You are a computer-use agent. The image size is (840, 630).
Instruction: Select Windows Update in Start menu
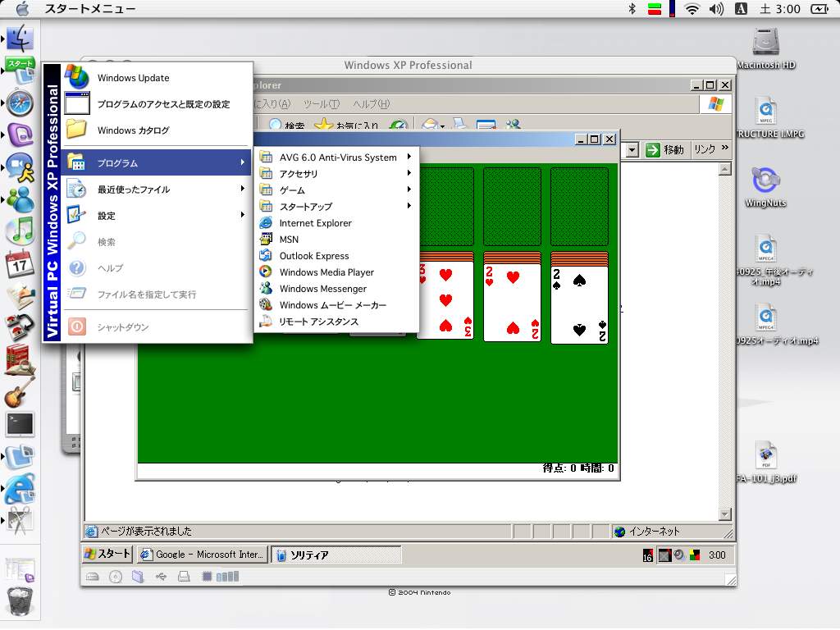coord(133,78)
